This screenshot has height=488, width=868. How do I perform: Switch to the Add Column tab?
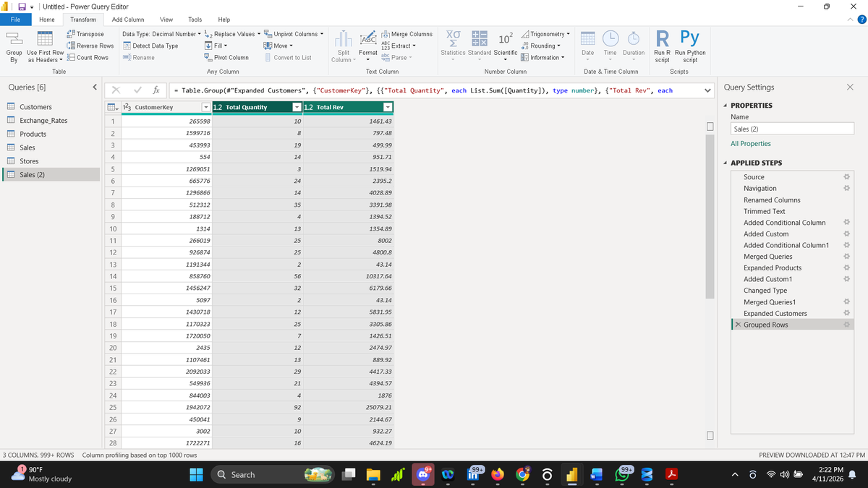click(128, 20)
